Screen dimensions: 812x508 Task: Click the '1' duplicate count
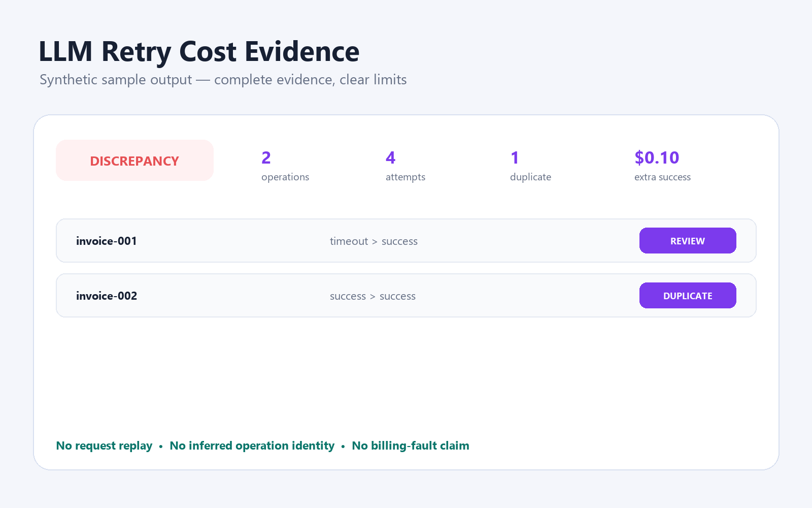(x=515, y=158)
